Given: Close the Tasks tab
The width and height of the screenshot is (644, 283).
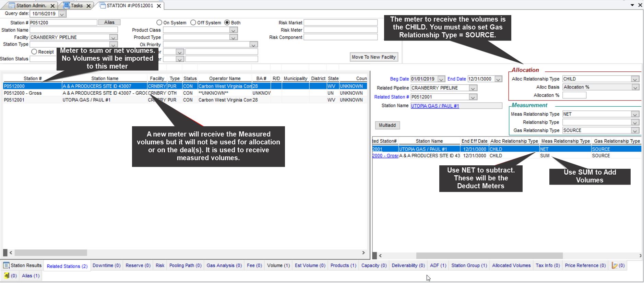Looking at the screenshot, I should 88,6.
